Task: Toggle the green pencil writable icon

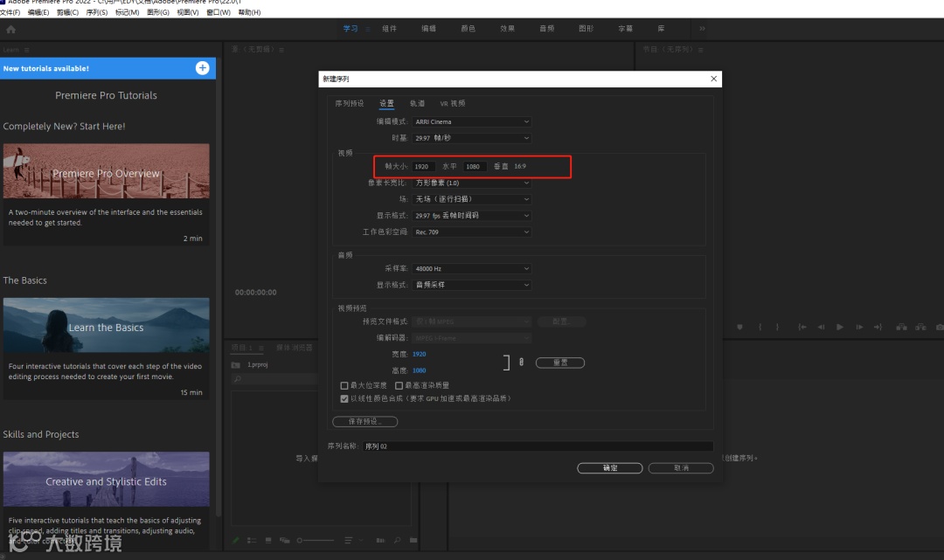Action: (236, 540)
